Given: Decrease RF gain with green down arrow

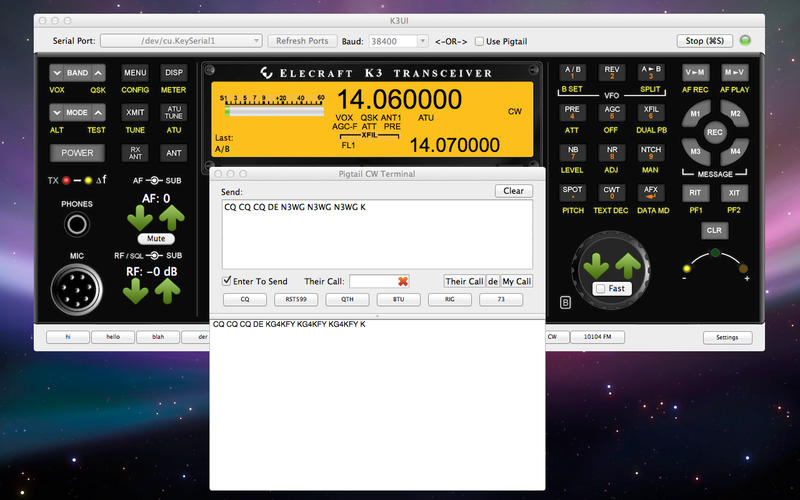Looking at the screenshot, I should [x=136, y=291].
